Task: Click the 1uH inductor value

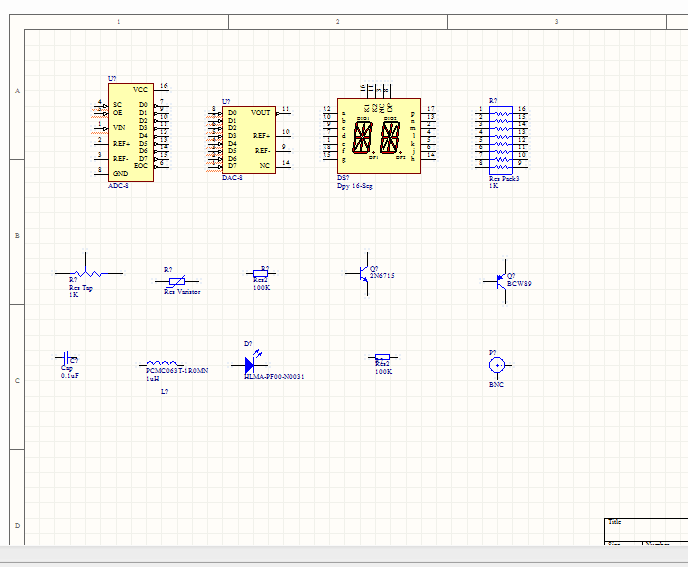Action: pyautogui.click(x=153, y=378)
